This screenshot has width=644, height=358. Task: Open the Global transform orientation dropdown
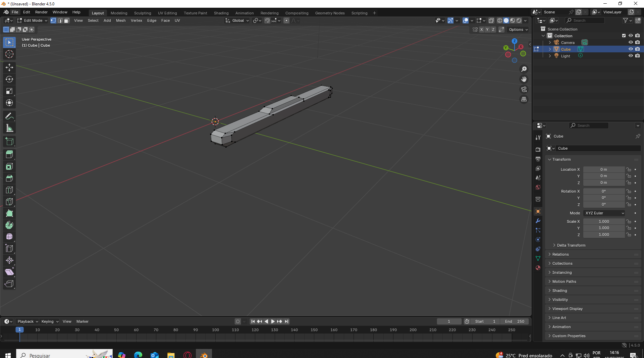(x=237, y=20)
